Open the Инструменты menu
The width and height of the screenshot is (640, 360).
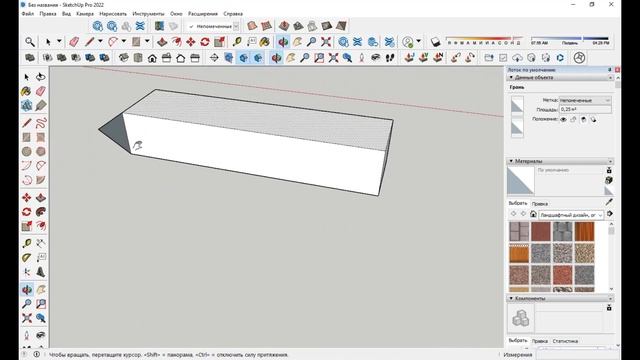pos(149,13)
